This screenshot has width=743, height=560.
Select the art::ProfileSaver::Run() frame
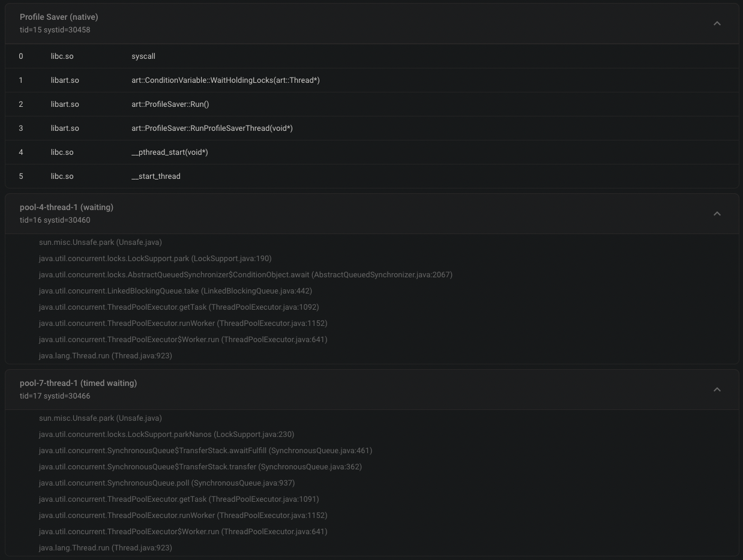click(x=170, y=104)
